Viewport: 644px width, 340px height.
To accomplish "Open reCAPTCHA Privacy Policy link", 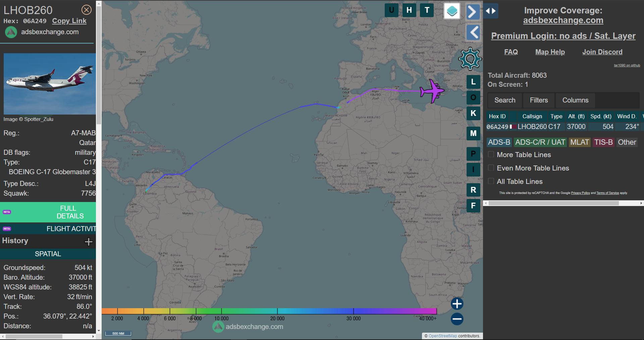I will pos(580,193).
